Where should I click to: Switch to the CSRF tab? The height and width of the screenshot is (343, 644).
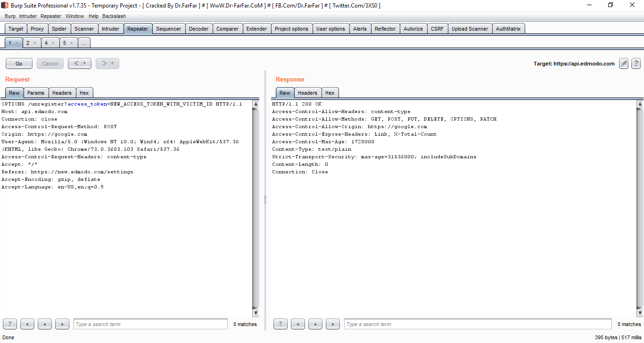tap(437, 29)
